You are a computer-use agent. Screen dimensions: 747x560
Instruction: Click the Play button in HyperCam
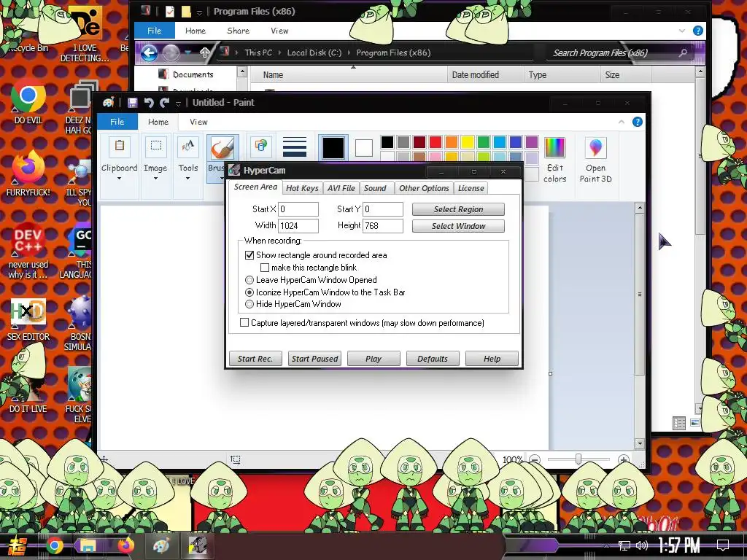coord(373,359)
